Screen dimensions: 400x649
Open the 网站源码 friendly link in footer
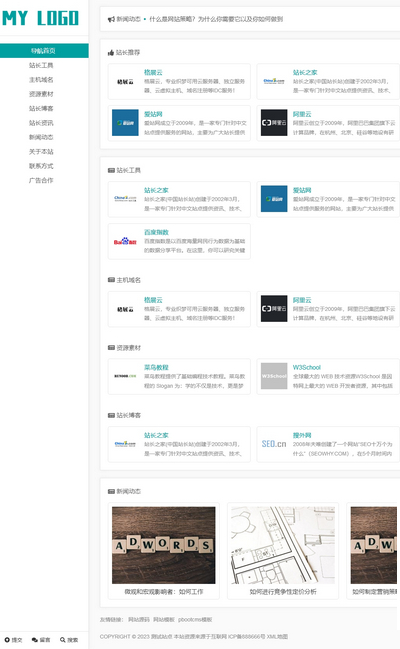(x=139, y=620)
